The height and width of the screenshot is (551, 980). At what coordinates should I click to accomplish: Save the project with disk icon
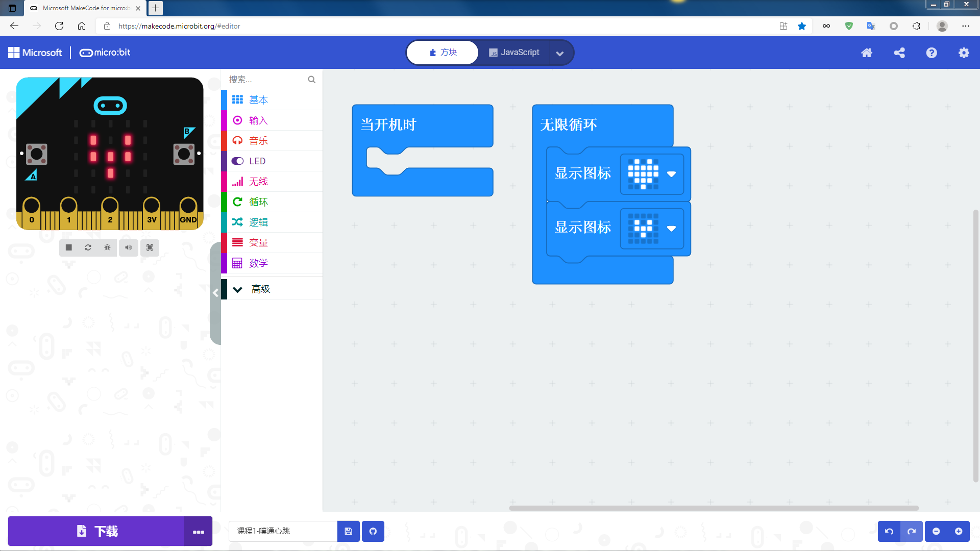(348, 531)
